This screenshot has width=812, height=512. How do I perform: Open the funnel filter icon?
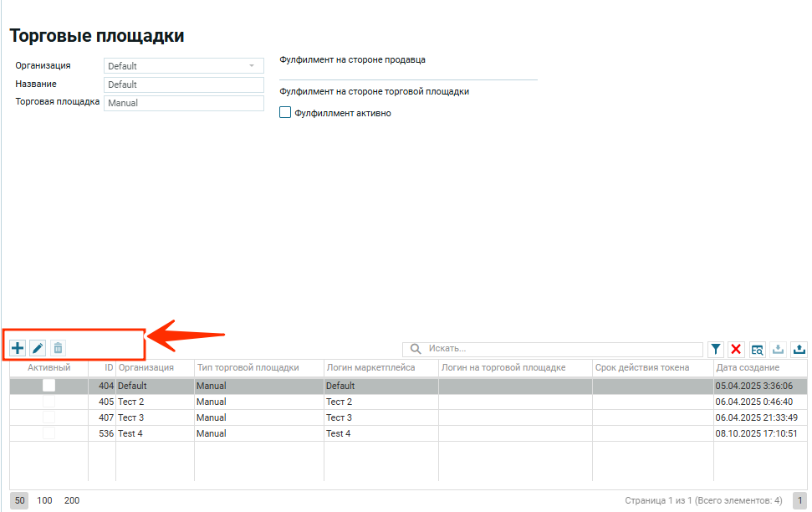716,349
